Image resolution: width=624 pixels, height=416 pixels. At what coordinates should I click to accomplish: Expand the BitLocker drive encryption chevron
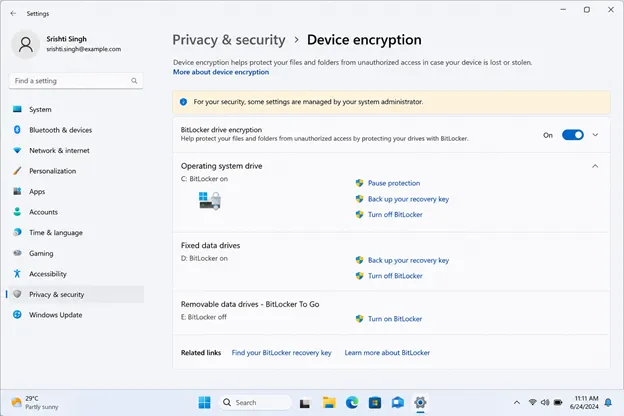[595, 135]
